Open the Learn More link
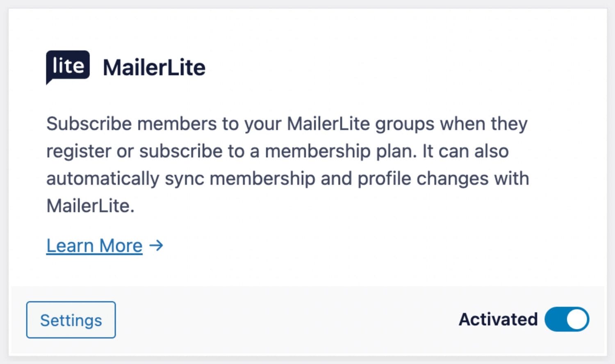Image resolution: width=615 pixels, height=364 pixels. click(x=94, y=246)
